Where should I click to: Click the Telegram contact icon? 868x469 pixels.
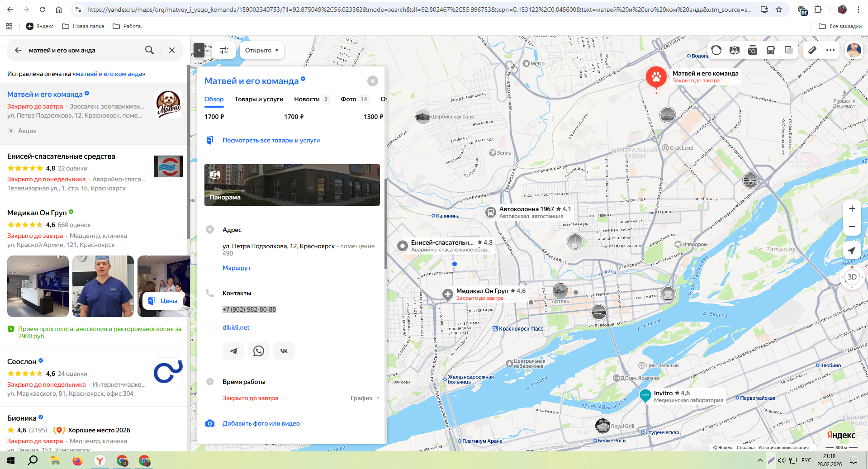(x=233, y=351)
